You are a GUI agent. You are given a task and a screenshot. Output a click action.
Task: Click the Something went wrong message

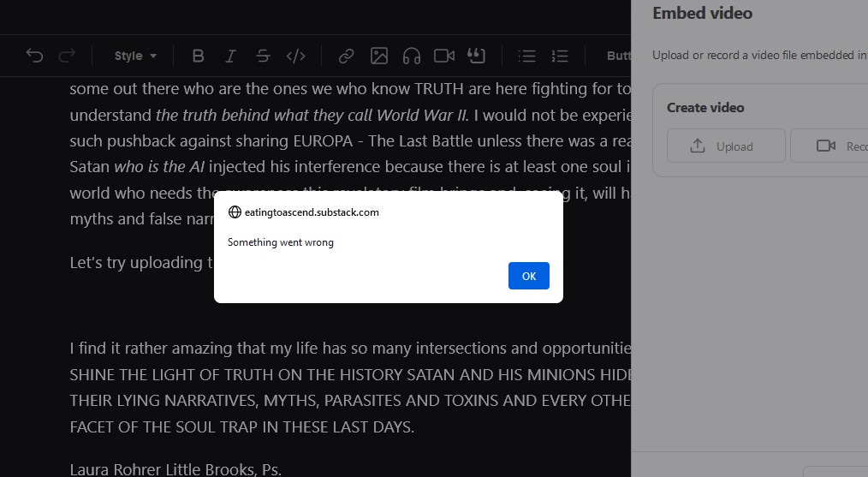281,242
